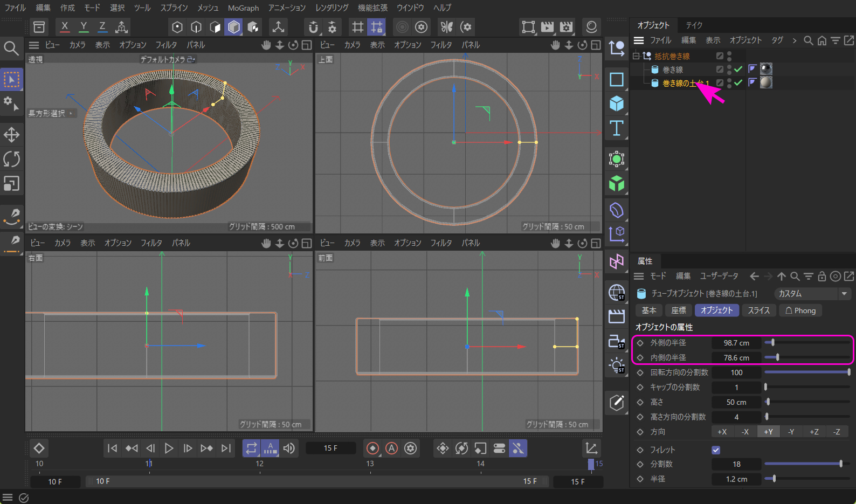Viewport: 856px width, 504px height.
Task: Add a Cube primitive from the palette
Action: click(616, 103)
